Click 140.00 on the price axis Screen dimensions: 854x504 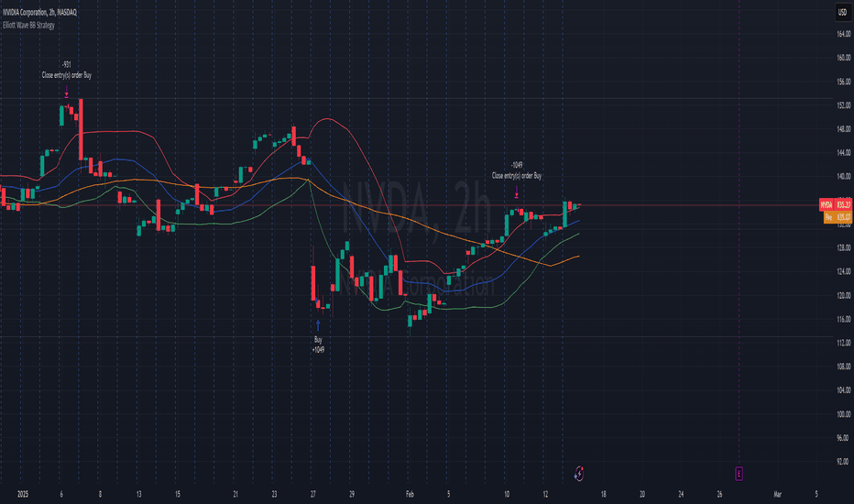tap(843, 176)
